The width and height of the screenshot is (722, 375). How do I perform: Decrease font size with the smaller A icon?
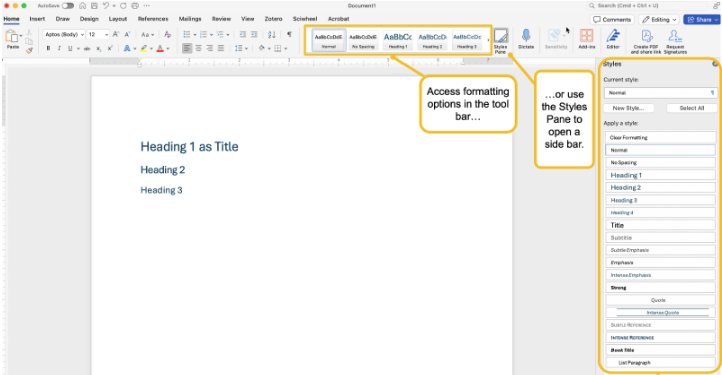tap(128, 35)
